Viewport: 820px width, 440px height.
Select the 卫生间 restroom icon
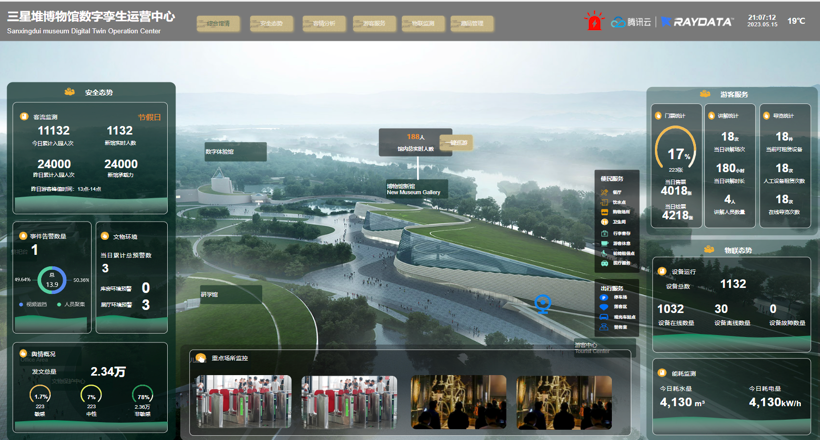(x=605, y=222)
